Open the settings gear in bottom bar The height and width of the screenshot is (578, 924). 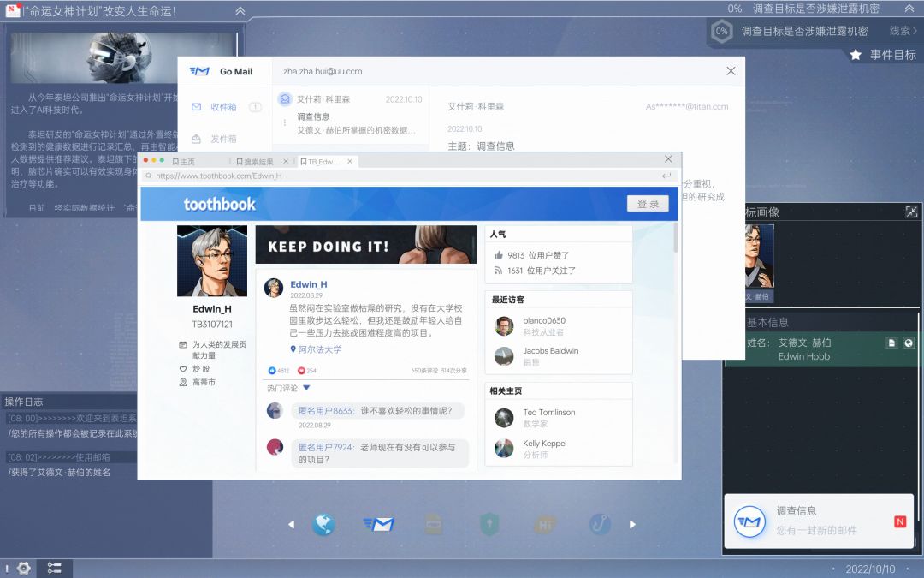coord(24,569)
